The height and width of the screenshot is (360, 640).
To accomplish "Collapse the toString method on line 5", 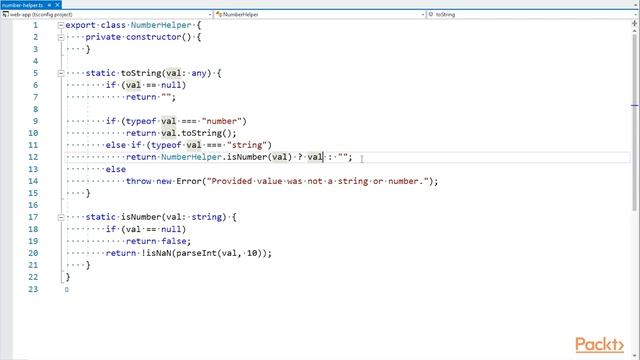I will point(61,73).
